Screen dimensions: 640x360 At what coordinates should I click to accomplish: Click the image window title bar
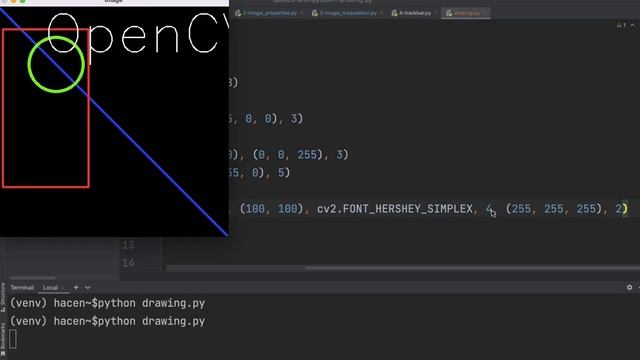(x=114, y=2)
